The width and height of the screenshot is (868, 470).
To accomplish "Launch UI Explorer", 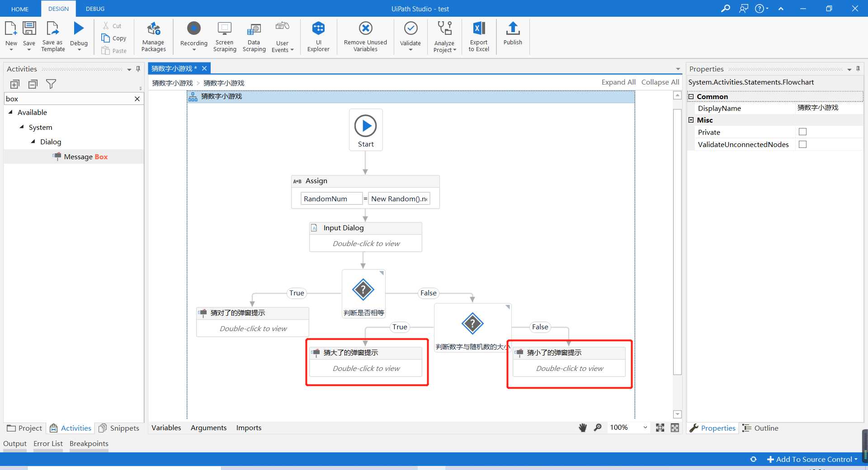I will click(318, 37).
